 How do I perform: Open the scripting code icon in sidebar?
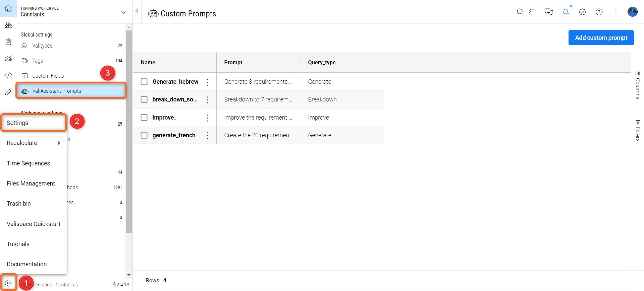tap(8, 75)
